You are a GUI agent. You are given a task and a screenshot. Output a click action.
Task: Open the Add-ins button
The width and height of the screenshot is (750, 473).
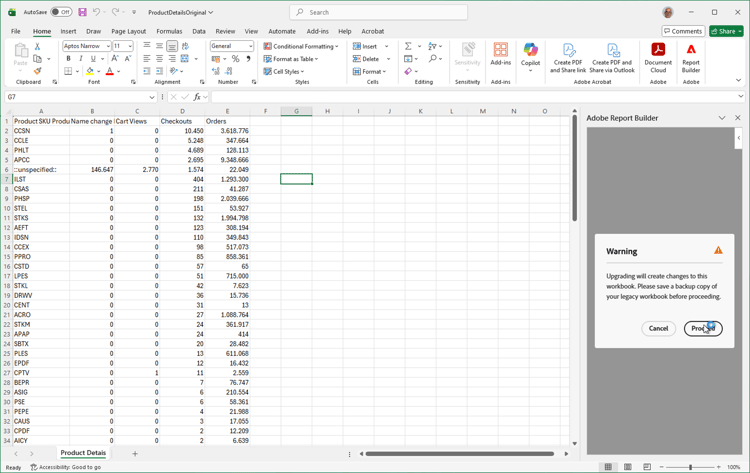pyautogui.click(x=501, y=54)
